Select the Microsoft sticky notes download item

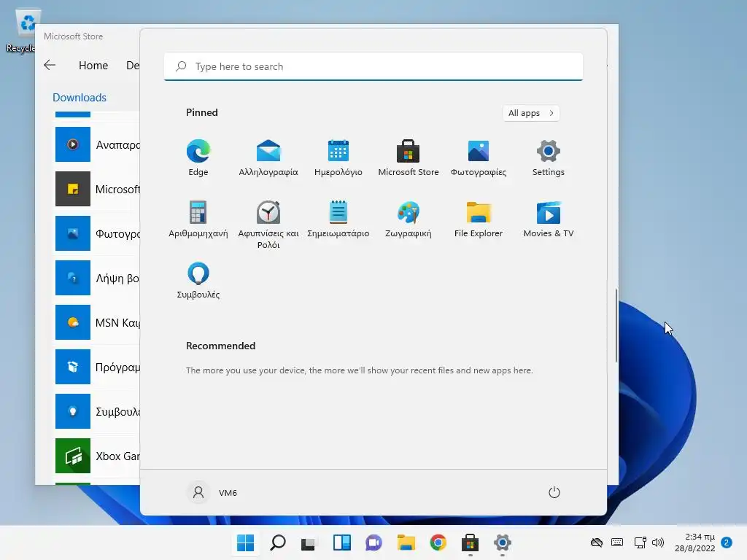(98, 189)
